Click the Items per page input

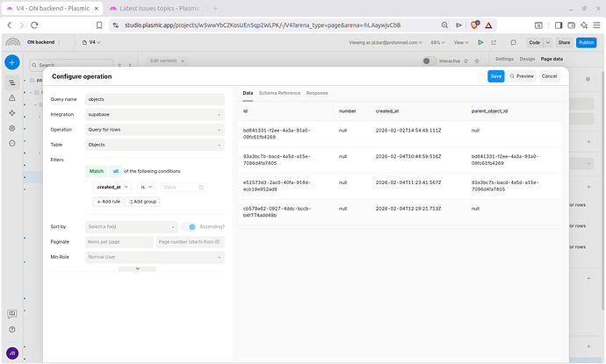(119, 242)
